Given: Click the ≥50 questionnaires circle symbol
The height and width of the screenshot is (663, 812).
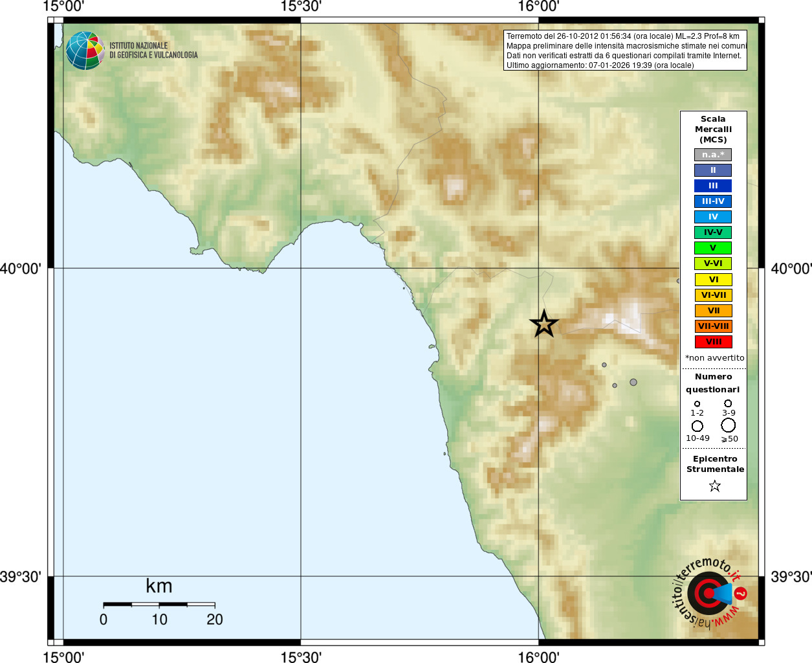Looking at the screenshot, I should [729, 425].
